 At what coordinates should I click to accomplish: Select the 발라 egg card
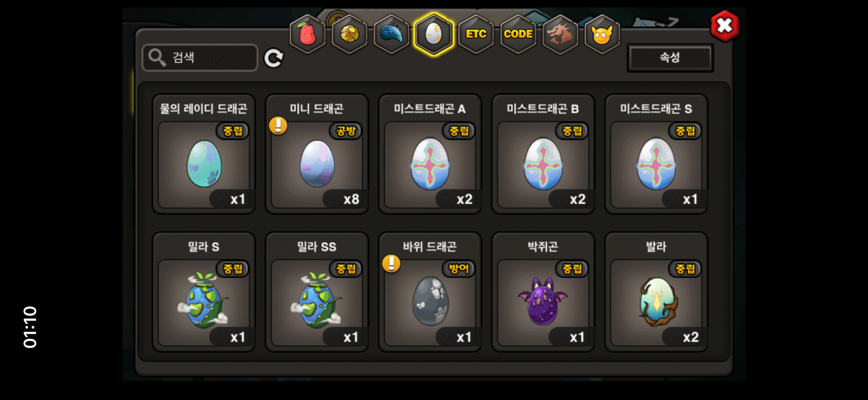[656, 292]
